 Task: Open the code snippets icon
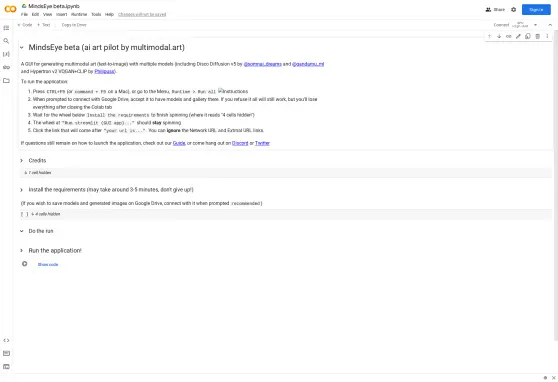coord(6,340)
